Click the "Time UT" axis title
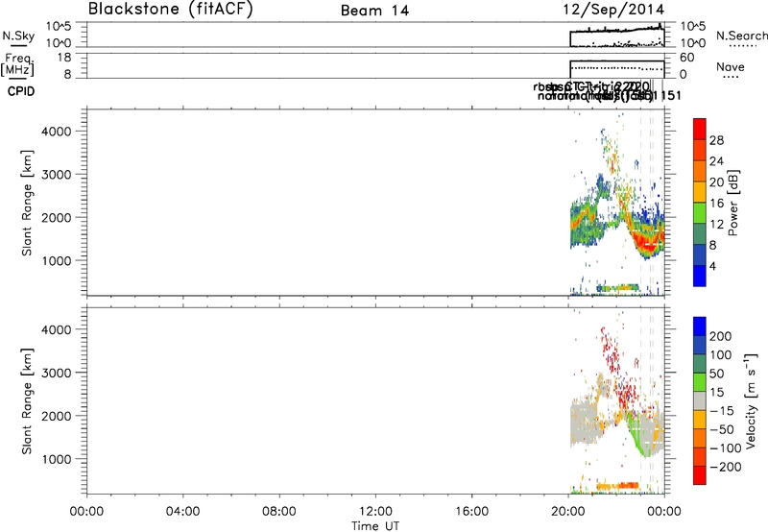Screen dimensions: 768x532 point(375,526)
